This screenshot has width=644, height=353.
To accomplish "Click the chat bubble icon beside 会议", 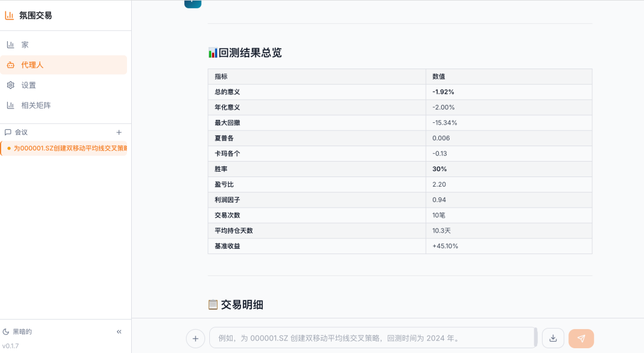I will point(8,132).
